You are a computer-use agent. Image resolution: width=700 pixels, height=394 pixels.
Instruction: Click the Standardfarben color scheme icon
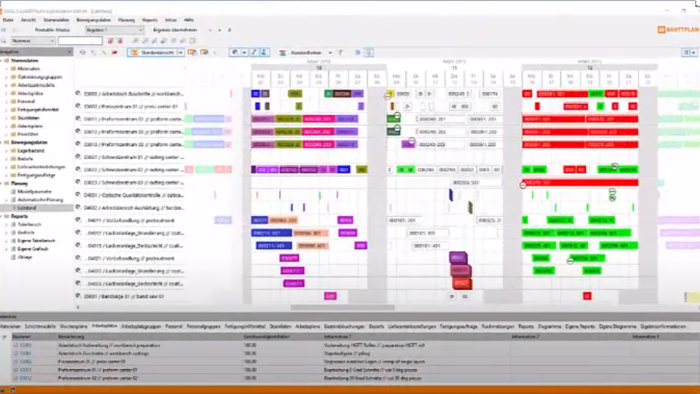coord(283,53)
